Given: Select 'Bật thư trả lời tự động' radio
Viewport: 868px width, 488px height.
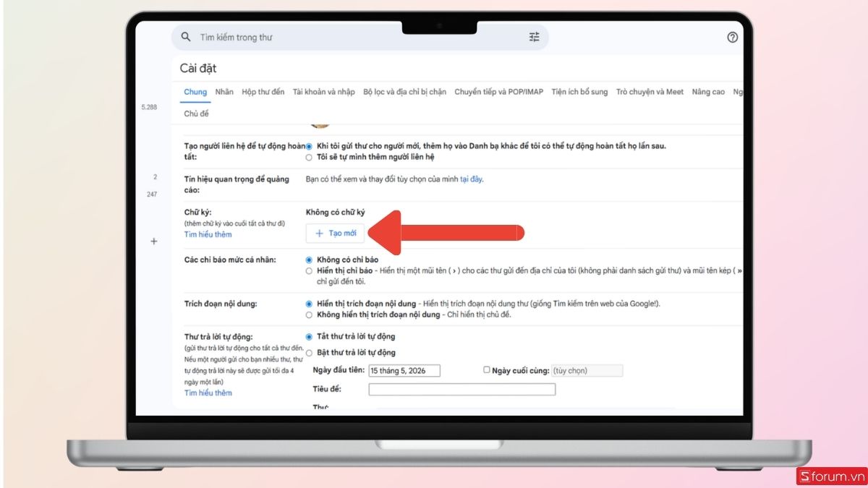Looking at the screenshot, I should pyautogui.click(x=310, y=353).
